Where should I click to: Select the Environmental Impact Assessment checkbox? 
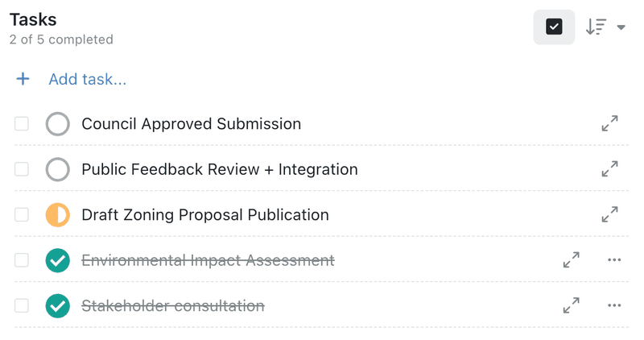click(22, 260)
